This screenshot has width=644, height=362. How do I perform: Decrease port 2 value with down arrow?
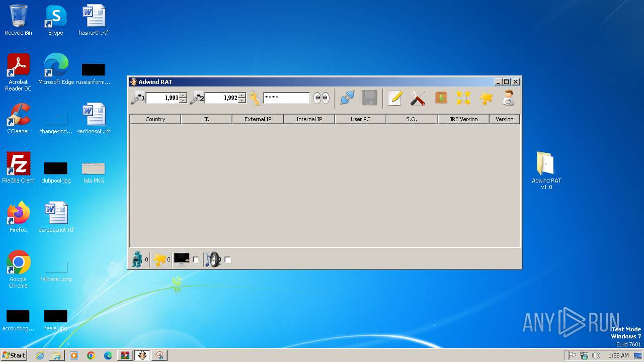tap(242, 101)
